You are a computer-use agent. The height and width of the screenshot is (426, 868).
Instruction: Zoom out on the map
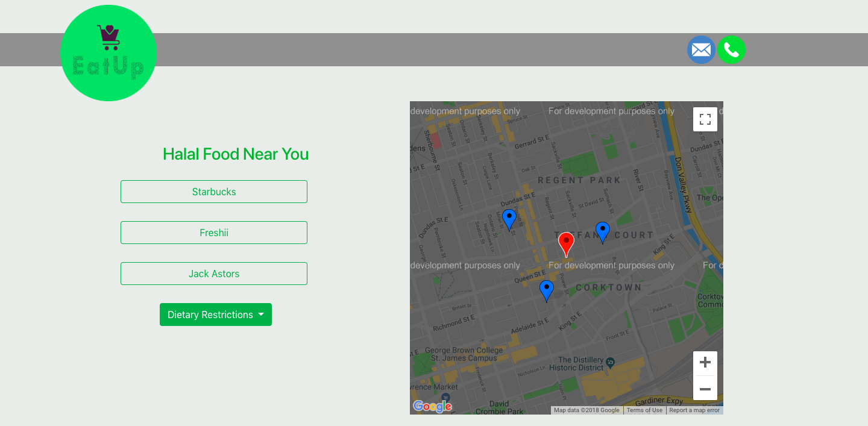coord(705,389)
